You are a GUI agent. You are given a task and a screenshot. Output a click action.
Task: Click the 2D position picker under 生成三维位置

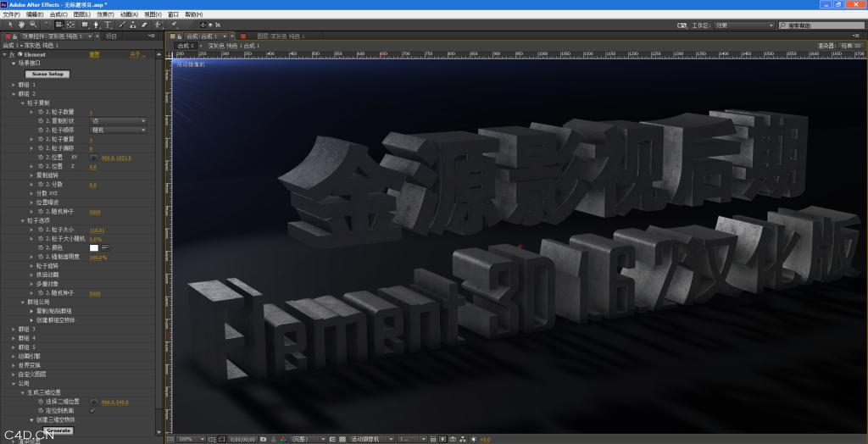pos(93,402)
